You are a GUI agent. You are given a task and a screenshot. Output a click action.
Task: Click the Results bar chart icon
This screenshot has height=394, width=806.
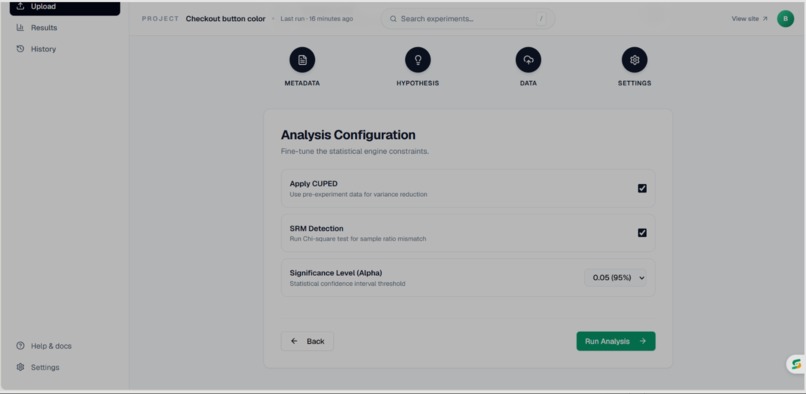tap(20, 28)
